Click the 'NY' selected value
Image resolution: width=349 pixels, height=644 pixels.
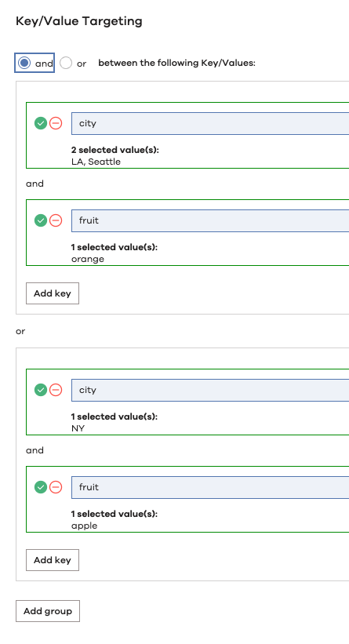pyautogui.click(x=78, y=428)
